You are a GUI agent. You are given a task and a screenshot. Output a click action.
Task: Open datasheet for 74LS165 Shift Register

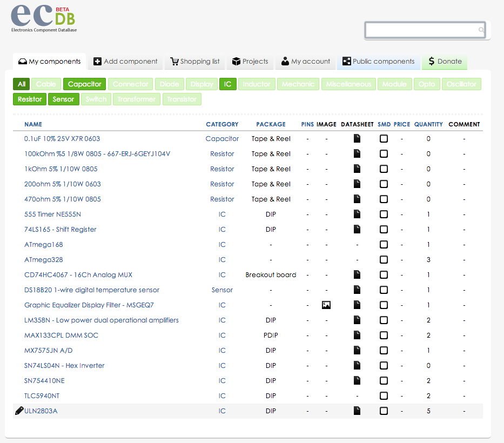[x=357, y=229]
